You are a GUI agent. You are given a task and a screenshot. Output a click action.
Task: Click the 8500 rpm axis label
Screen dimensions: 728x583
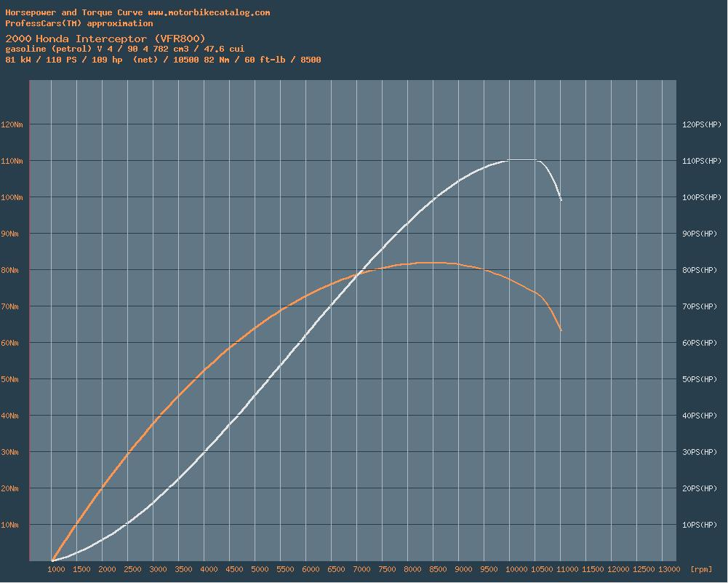(x=439, y=569)
